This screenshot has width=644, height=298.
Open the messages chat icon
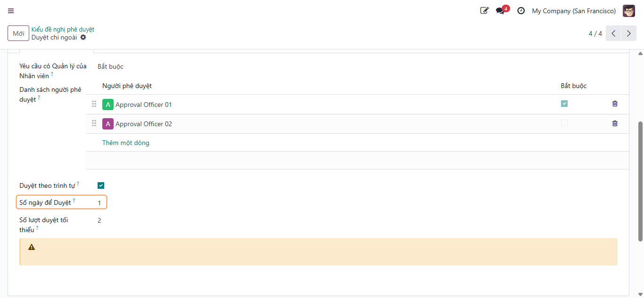point(500,11)
